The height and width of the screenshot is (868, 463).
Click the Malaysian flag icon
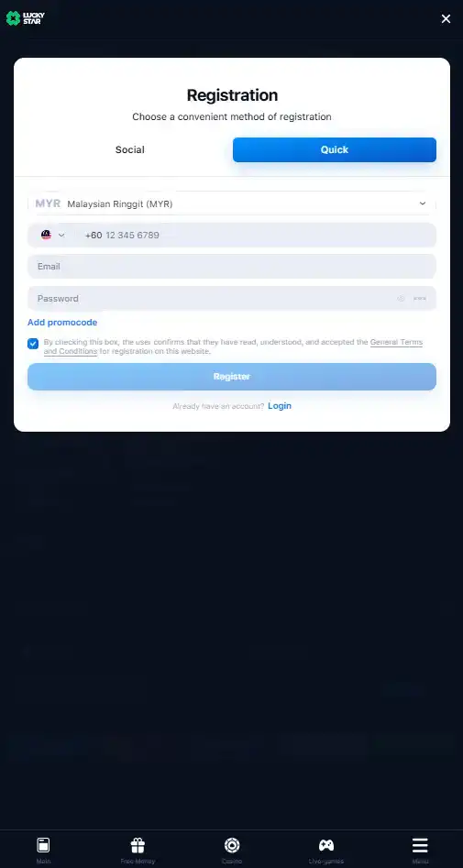(x=46, y=235)
